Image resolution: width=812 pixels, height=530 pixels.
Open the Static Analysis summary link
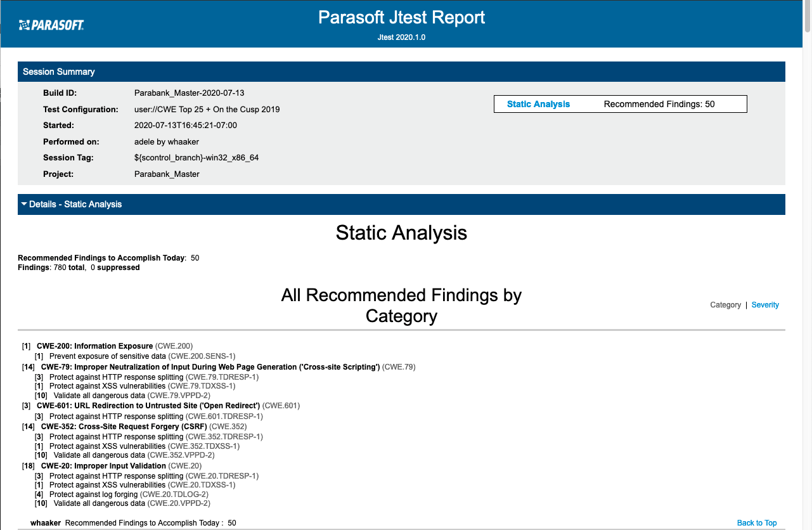click(x=538, y=104)
